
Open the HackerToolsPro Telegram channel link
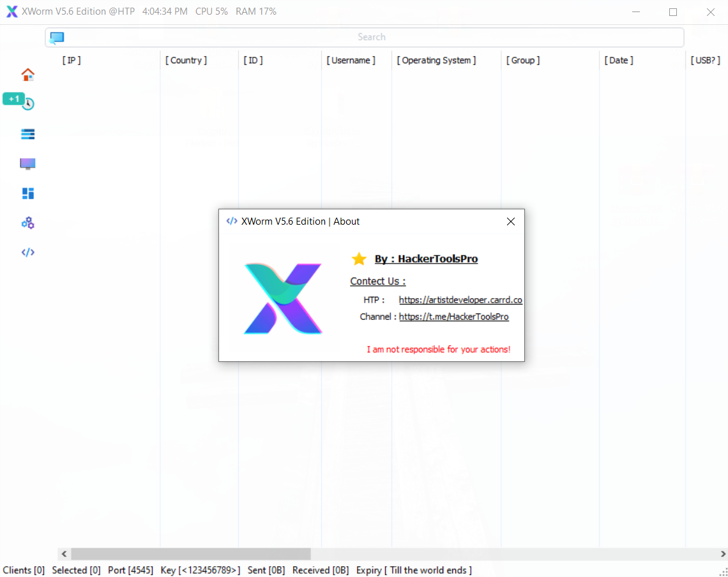click(454, 317)
